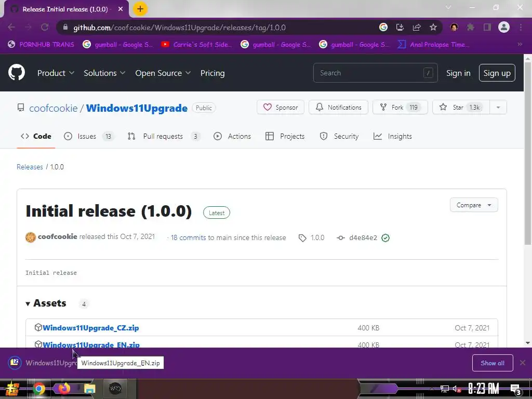The height and width of the screenshot is (399, 532).
Task: Show more bookmarks chevron
Action: pyautogui.click(x=520, y=44)
